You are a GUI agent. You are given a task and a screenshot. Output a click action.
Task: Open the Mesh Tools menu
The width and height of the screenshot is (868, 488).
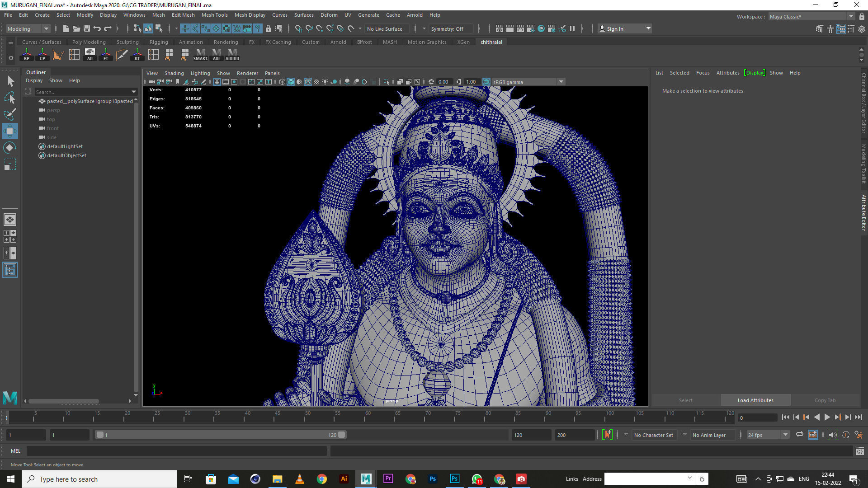(214, 15)
